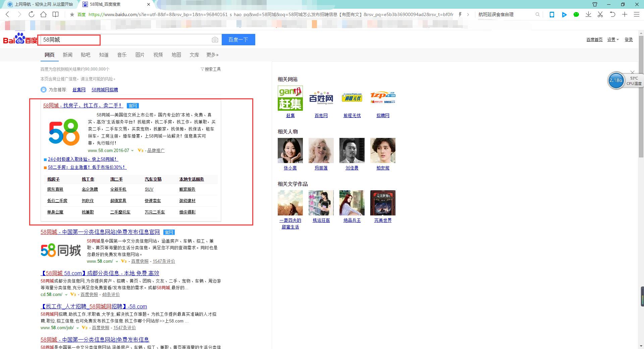The height and width of the screenshot is (349, 644).
Task: Open 搜索工具 filter
Action: 211,69
